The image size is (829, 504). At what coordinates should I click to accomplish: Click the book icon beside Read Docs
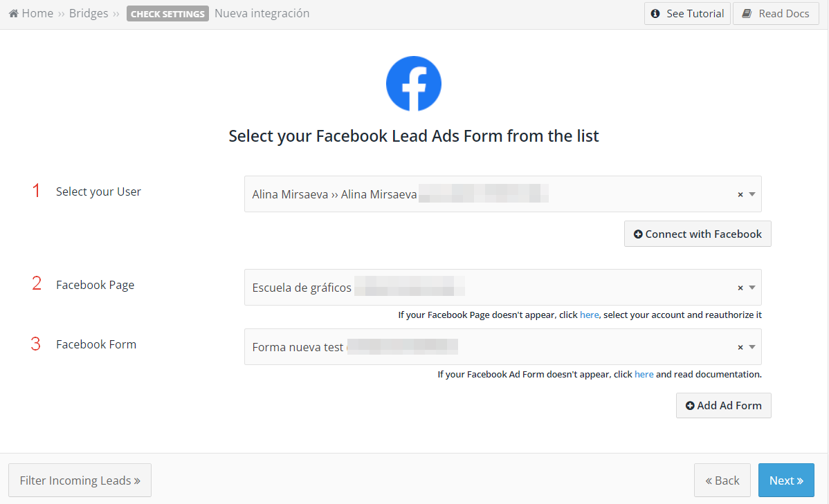[747, 14]
